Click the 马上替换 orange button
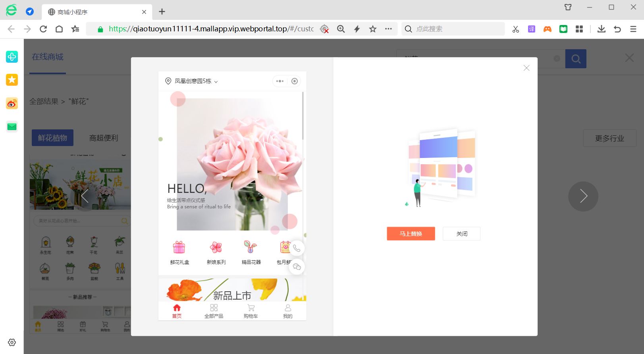The width and height of the screenshot is (644, 354). pos(411,234)
